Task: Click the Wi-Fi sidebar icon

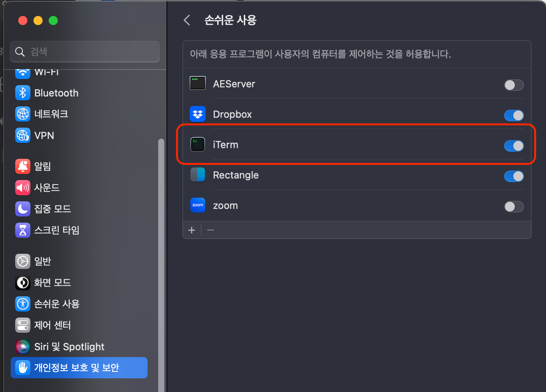Action: pyautogui.click(x=23, y=73)
